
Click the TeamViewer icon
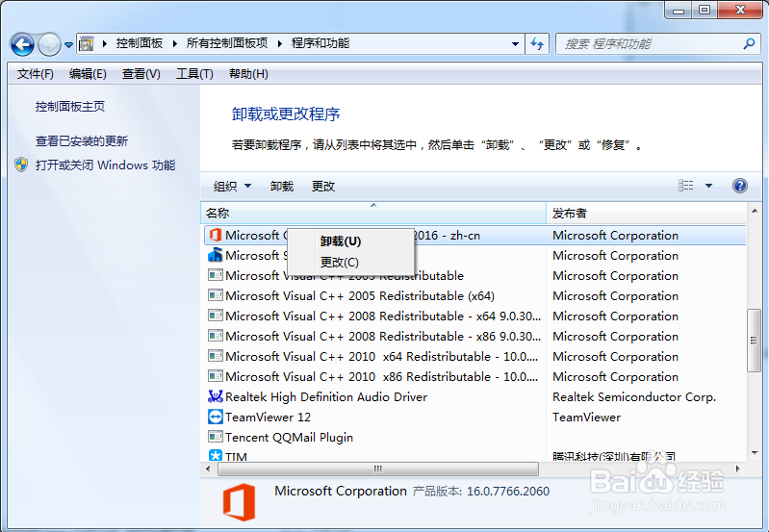pyautogui.click(x=216, y=417)
